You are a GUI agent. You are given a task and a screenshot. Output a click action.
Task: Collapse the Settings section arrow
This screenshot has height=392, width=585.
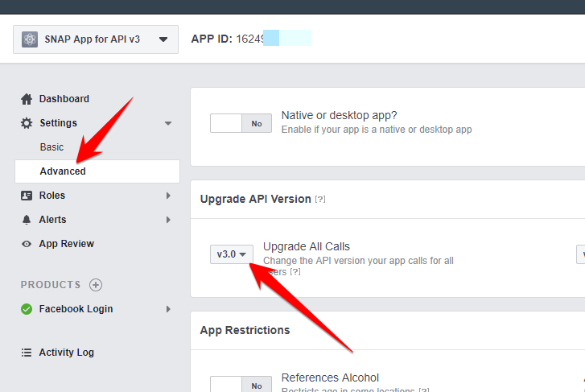[x=168, y=123]
